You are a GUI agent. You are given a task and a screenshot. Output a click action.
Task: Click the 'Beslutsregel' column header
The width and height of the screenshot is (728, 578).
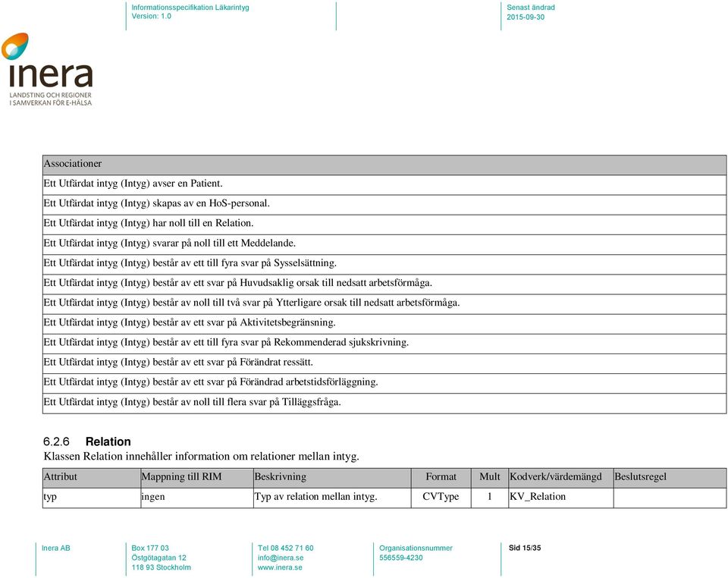(670, 478)
